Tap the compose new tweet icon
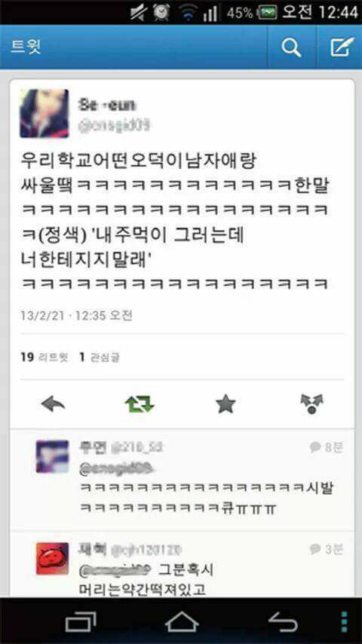This screenshot has height=644, width=362. click(342, 48)
